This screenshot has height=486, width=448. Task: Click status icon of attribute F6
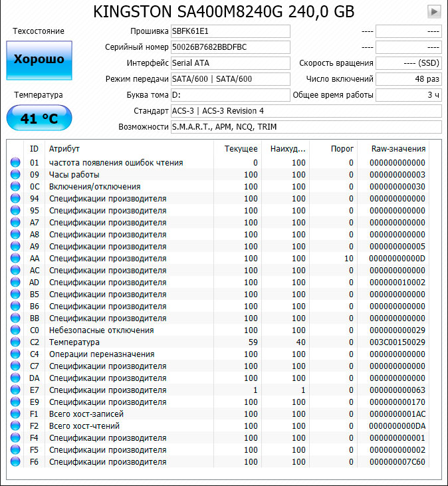coord(15,461)
